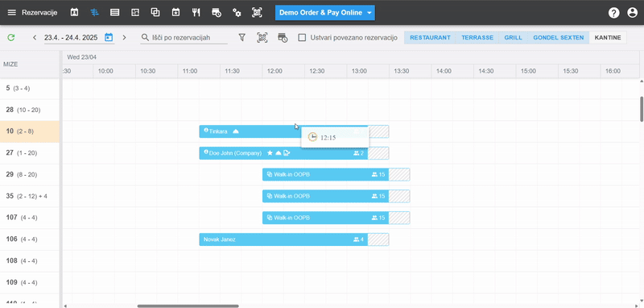Click the 14:00 time column header
This screenshot has height=308, width=644.
[x=452, y=71]
